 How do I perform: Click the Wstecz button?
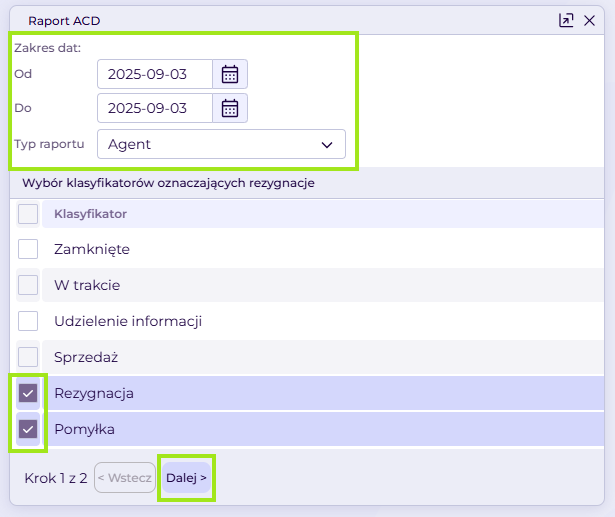pyautogui.click(x=125, y=478)
